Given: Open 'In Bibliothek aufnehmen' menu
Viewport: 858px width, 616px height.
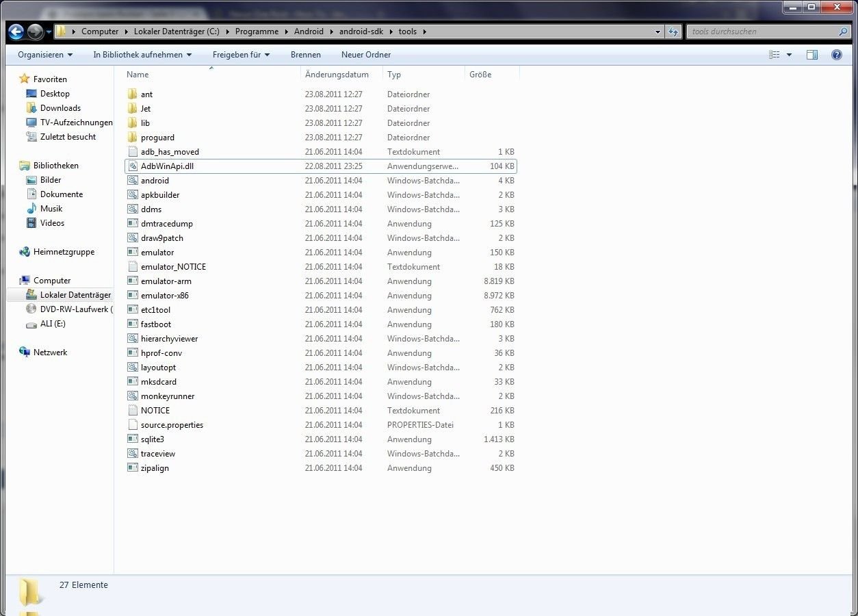Looking at the screenshot, I should [142, 55].
